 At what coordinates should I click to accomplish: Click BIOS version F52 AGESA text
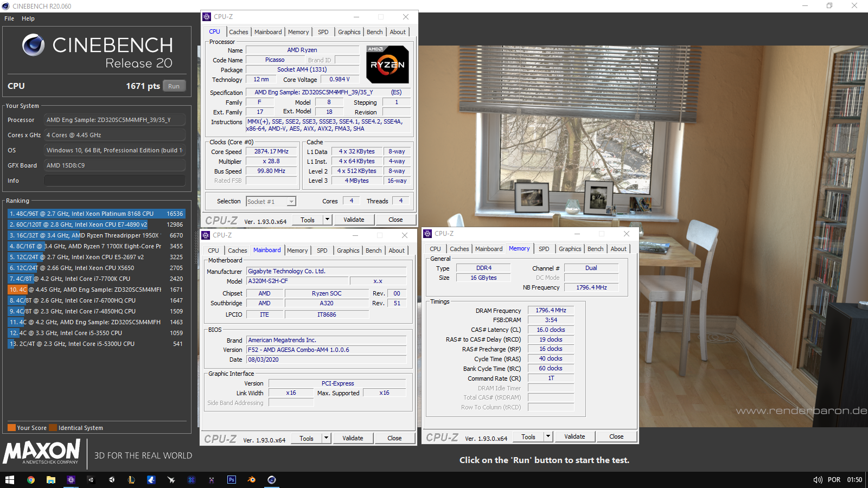pos(327,350)
